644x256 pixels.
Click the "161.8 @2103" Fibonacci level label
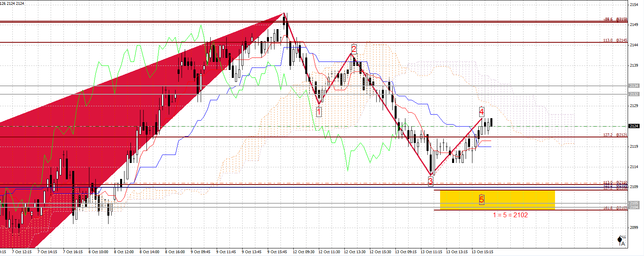coord(615,208)
